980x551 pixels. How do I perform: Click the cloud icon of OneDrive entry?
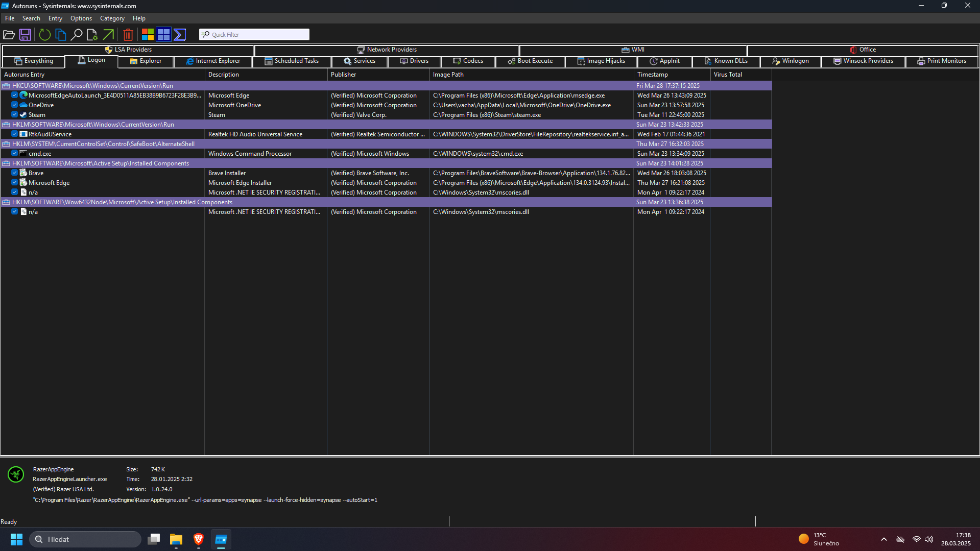tap(23, 105)
